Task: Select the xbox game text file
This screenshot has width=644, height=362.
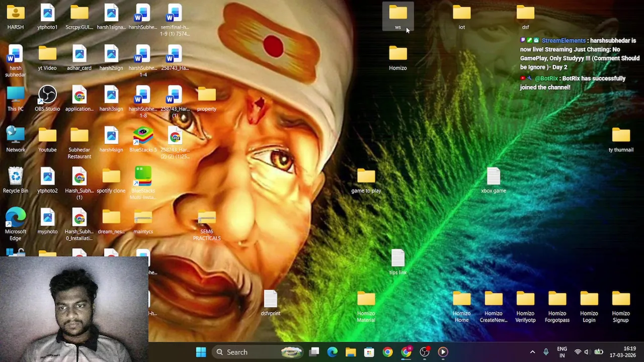Action: coord(494,180)
